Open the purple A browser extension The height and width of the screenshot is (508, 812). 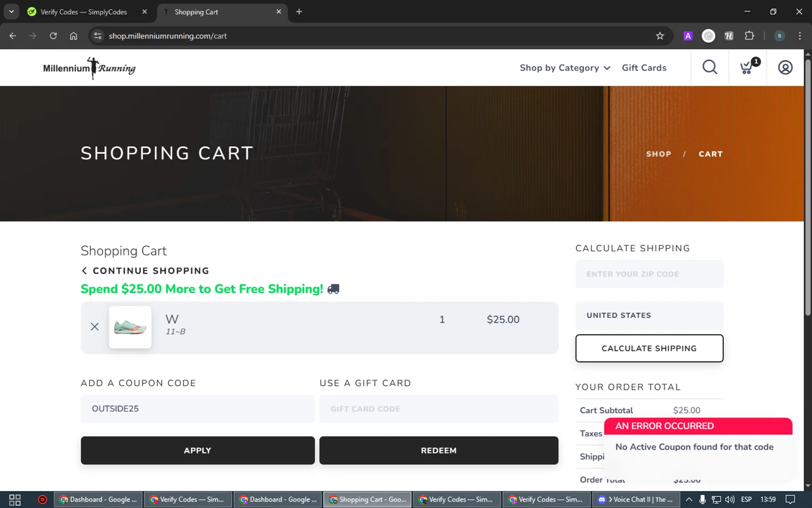point(688,36)
